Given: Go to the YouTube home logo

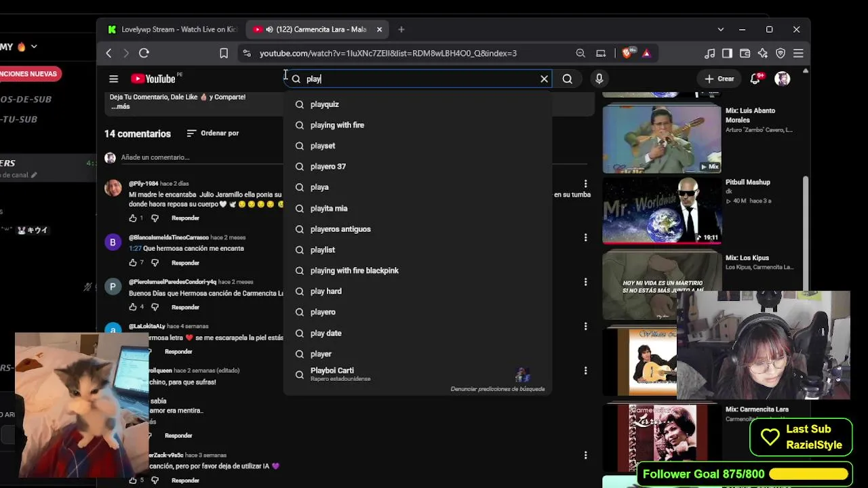Looking at the screenshot, I should point(153,79).
